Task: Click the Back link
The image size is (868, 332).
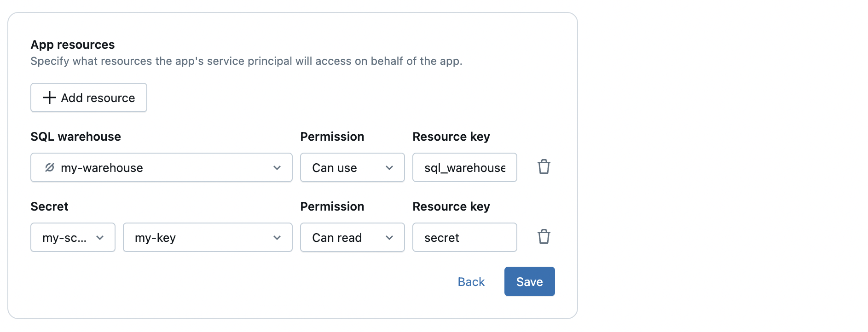Action: 470,281
